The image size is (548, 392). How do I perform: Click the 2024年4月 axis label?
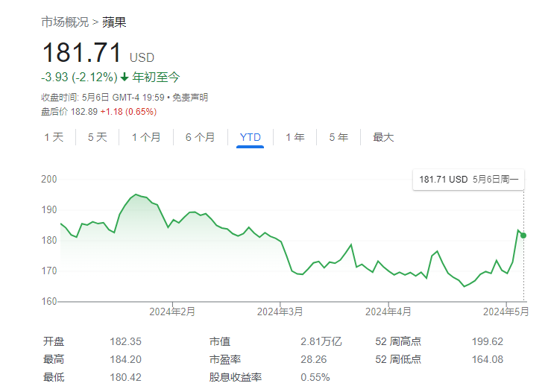[x=389, y=312]
